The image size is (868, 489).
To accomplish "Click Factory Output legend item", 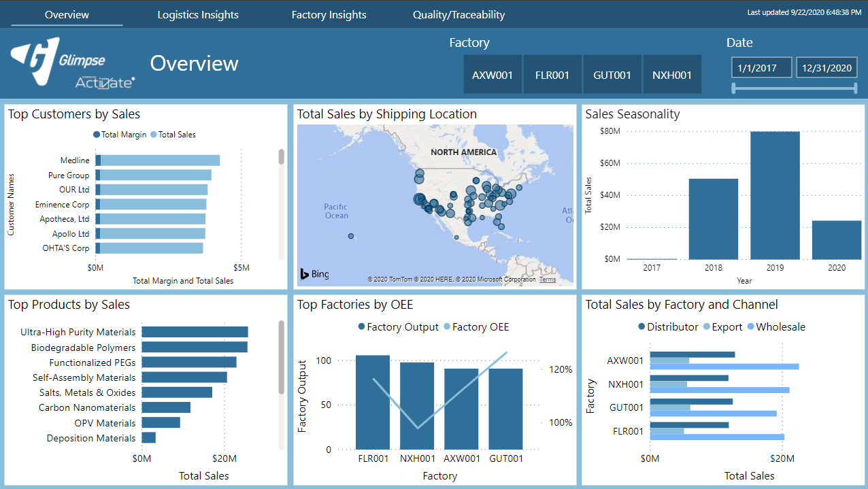I will [x=399, y=327].
